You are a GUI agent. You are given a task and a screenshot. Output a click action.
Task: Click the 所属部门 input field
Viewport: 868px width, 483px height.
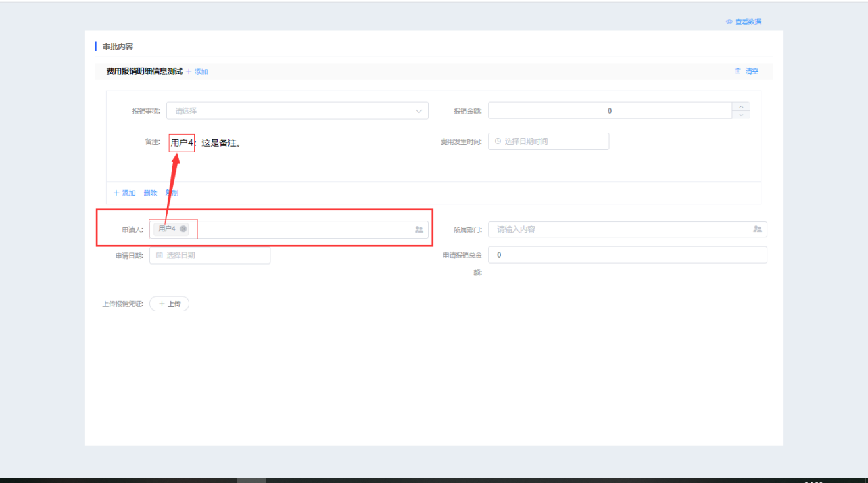point(627,229)
